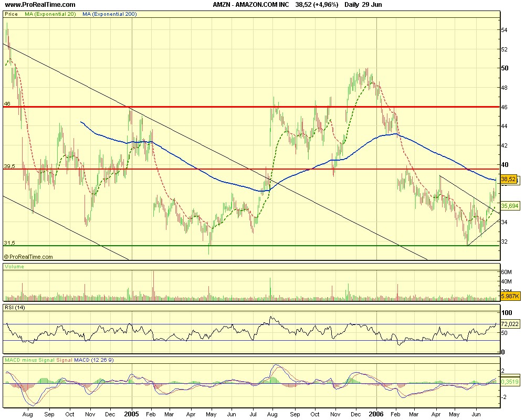Click the 32 tick on price axis
Screen dimensions: 525x420
pos(504,241)
